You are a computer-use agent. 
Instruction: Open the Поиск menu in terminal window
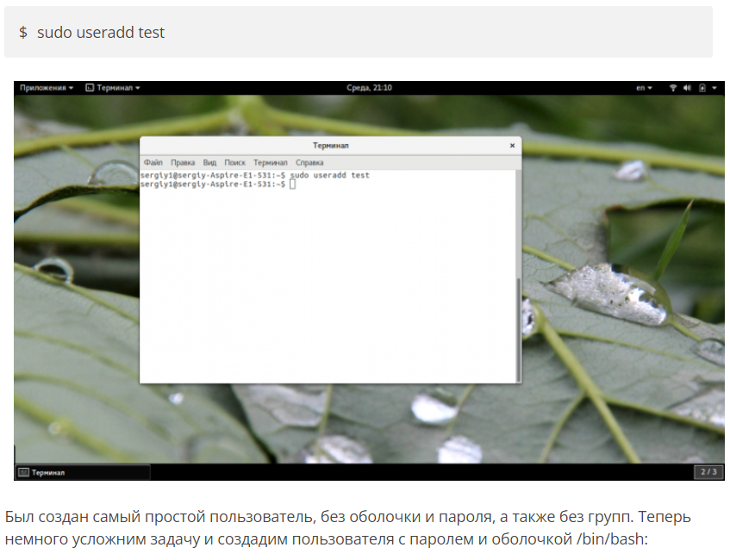[234, 163]
